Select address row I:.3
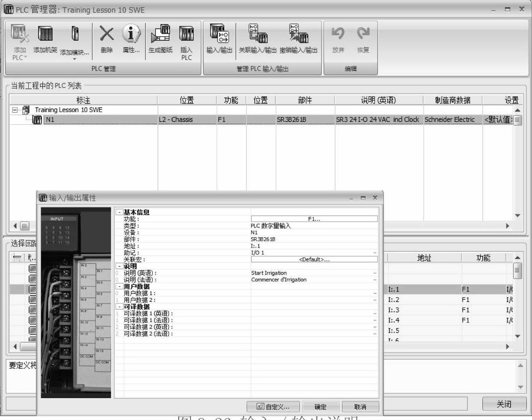 tap(449, 310)
